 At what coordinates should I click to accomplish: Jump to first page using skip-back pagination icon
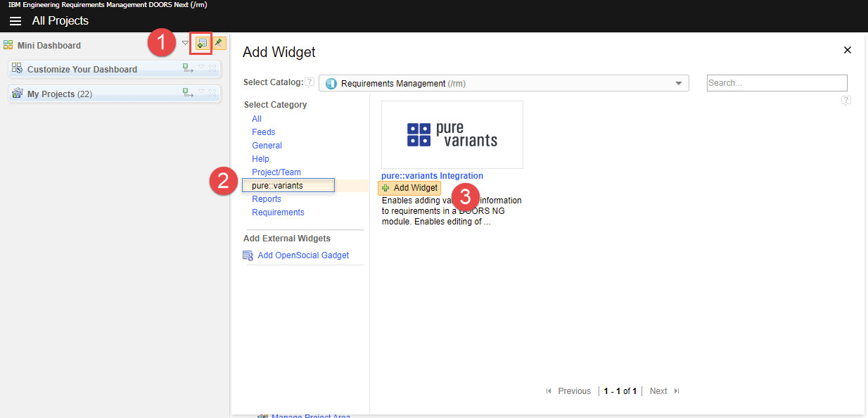(548, 391)
